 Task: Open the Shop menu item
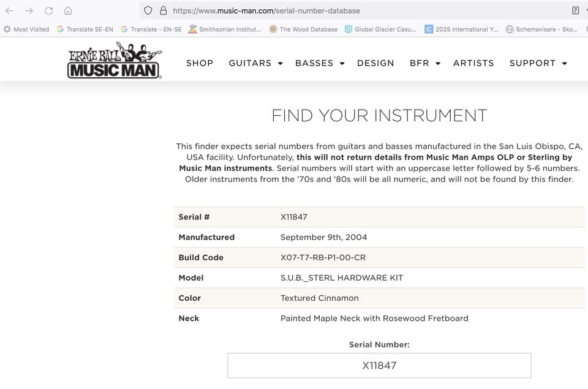200,63
